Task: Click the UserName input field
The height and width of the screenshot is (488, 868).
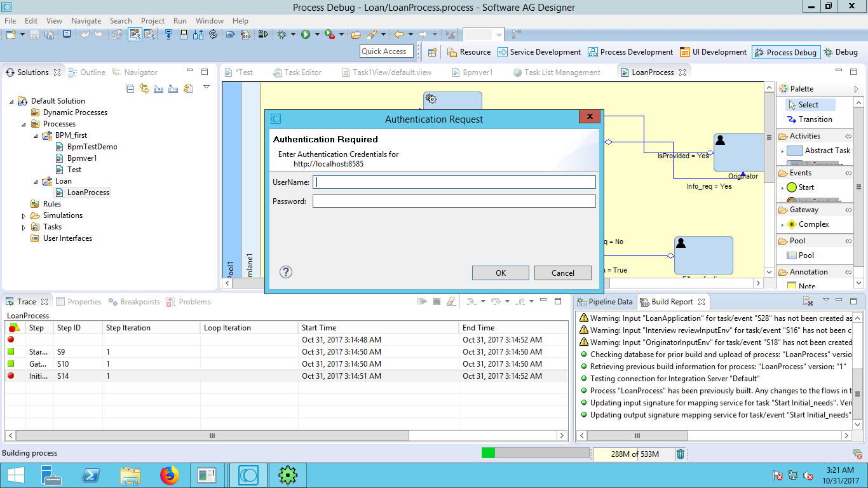Action: (x=454, y=182)
